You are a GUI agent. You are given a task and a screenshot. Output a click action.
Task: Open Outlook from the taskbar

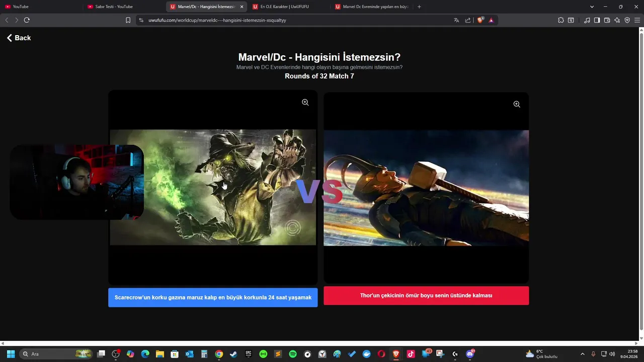[190, 354]
